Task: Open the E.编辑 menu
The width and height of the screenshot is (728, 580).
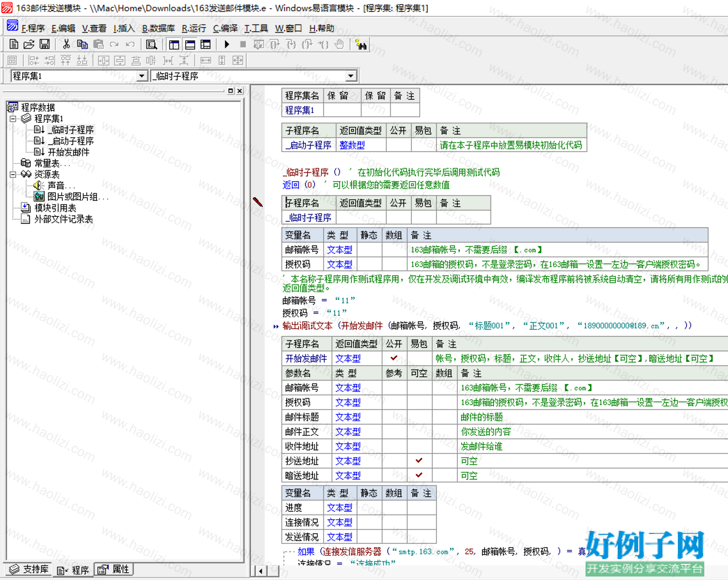Action: [x=63, y=28]
